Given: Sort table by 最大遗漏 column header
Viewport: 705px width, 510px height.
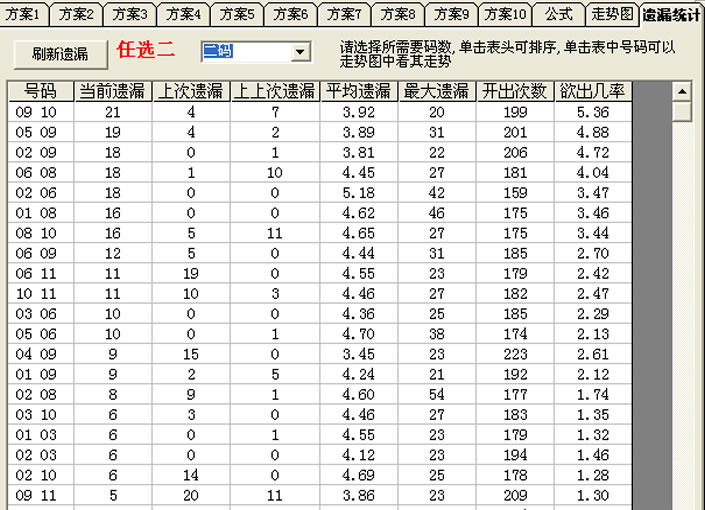Looking at the screenshot, I should [436, 91].
